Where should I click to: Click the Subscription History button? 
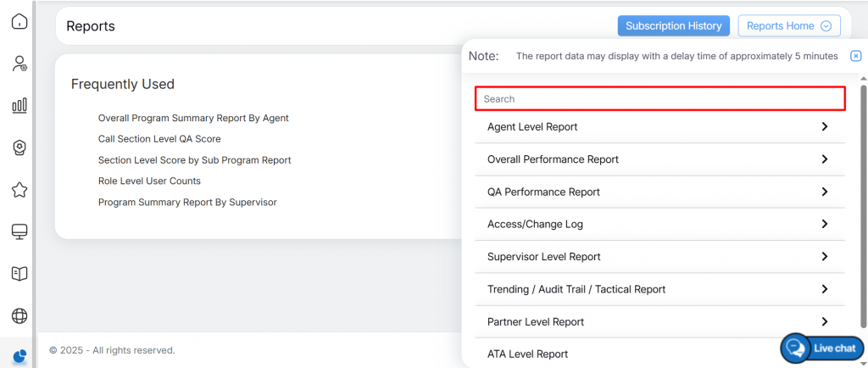673,26
